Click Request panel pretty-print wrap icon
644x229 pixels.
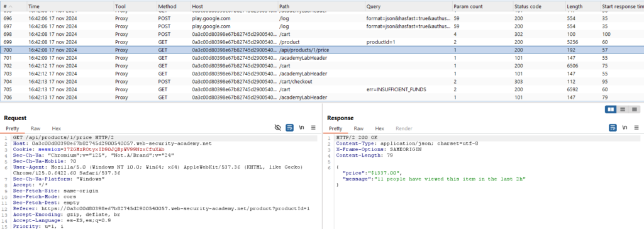[289, 128]
